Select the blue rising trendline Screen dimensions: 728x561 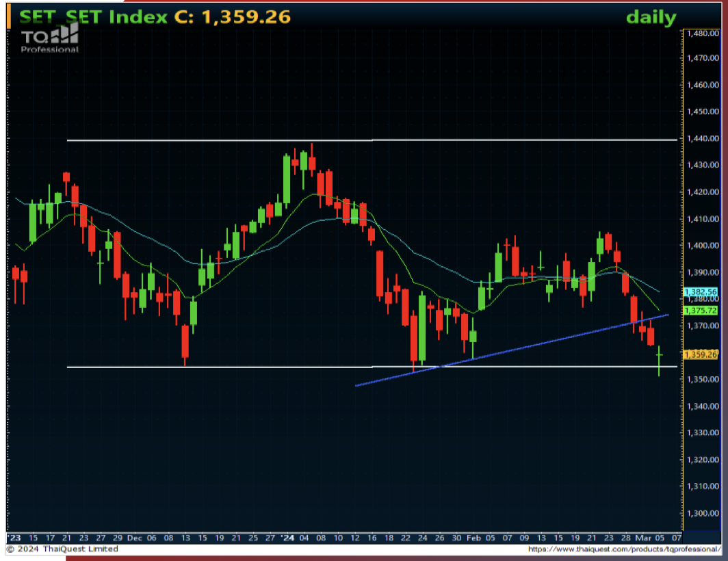coord(512,350)
